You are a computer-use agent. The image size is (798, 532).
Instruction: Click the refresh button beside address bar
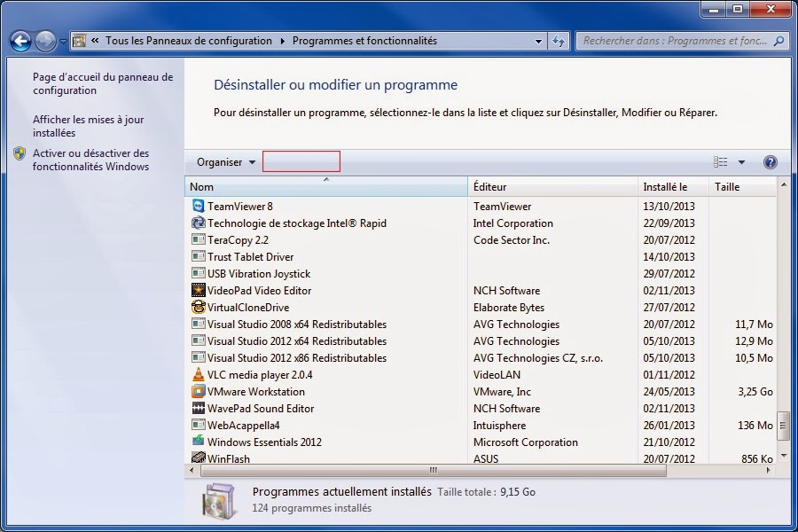[x=559, y=41]
